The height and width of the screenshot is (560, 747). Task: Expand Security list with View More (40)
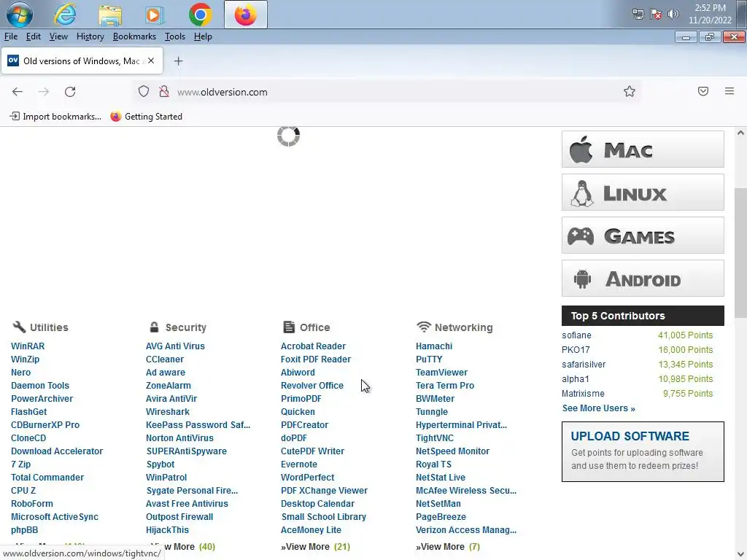(x=183, y=547)
